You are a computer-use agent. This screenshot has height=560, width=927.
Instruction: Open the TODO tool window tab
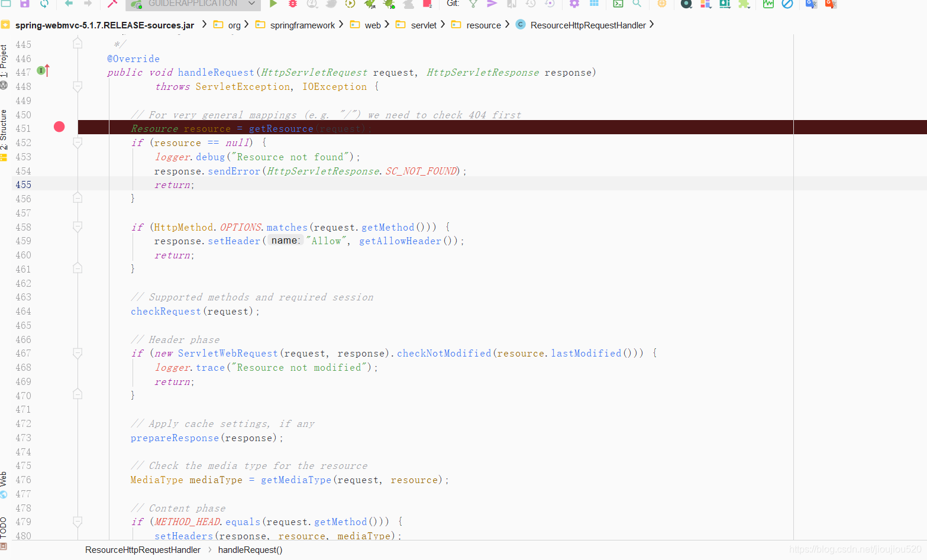4,527
